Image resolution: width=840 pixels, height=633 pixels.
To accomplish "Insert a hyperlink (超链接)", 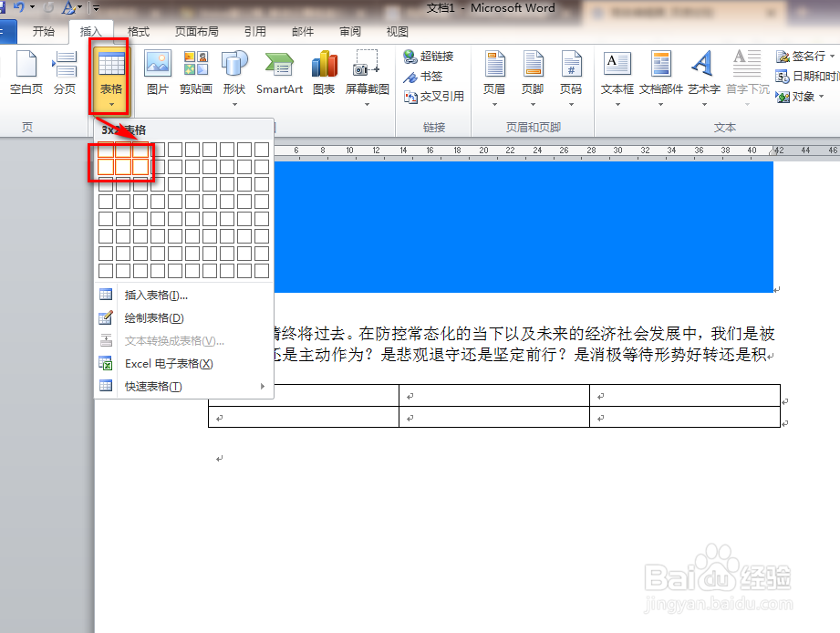I will (x=429, y=57).
